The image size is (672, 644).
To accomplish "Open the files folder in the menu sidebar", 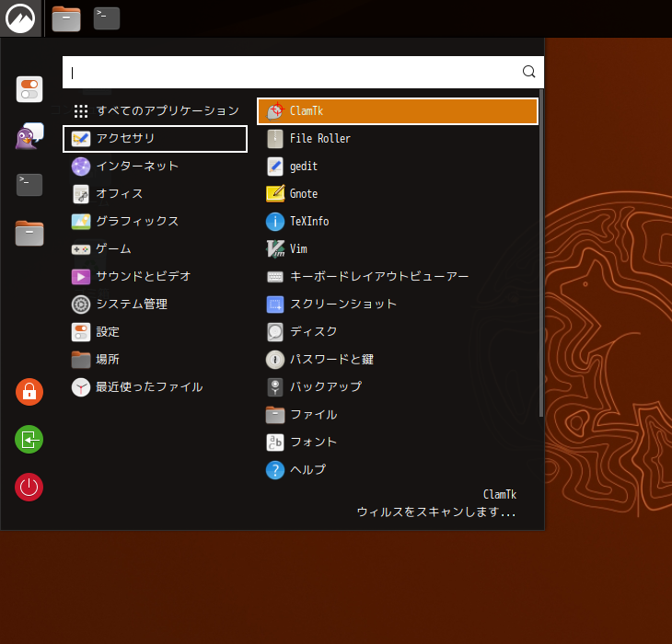I will coord(29,234).
